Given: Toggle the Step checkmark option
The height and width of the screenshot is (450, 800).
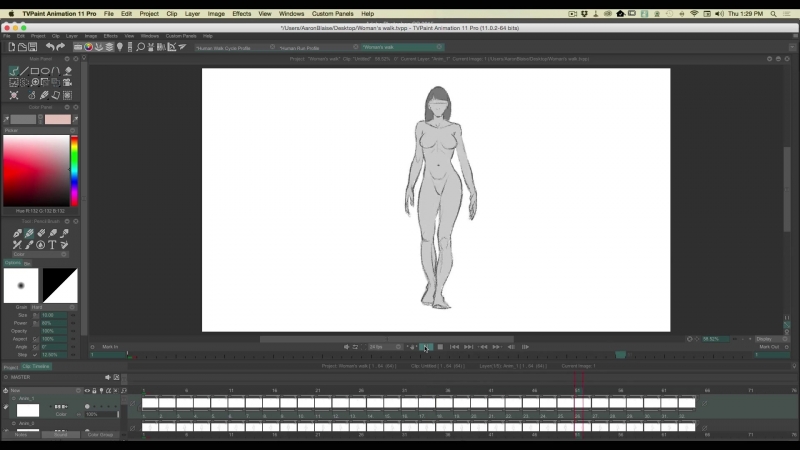Looking at the screenshot, I should [35, 355].
